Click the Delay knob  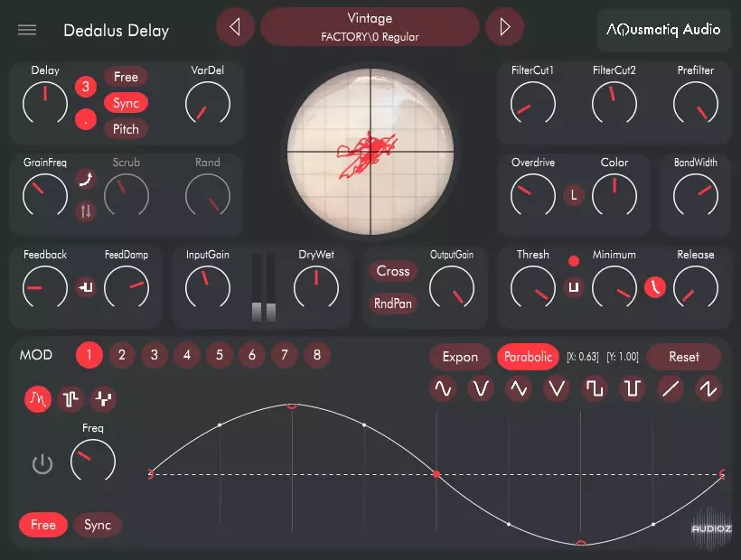45,103
